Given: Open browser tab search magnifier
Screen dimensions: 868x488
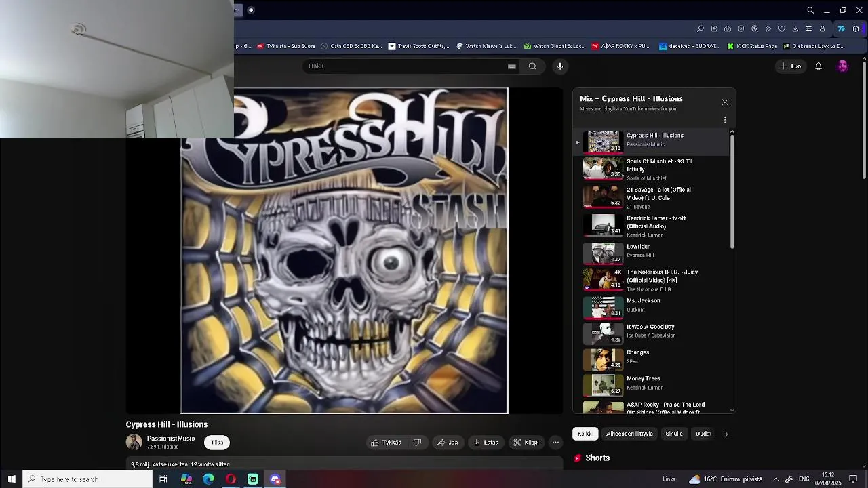Looking at the screenshot, I should 810,10.
